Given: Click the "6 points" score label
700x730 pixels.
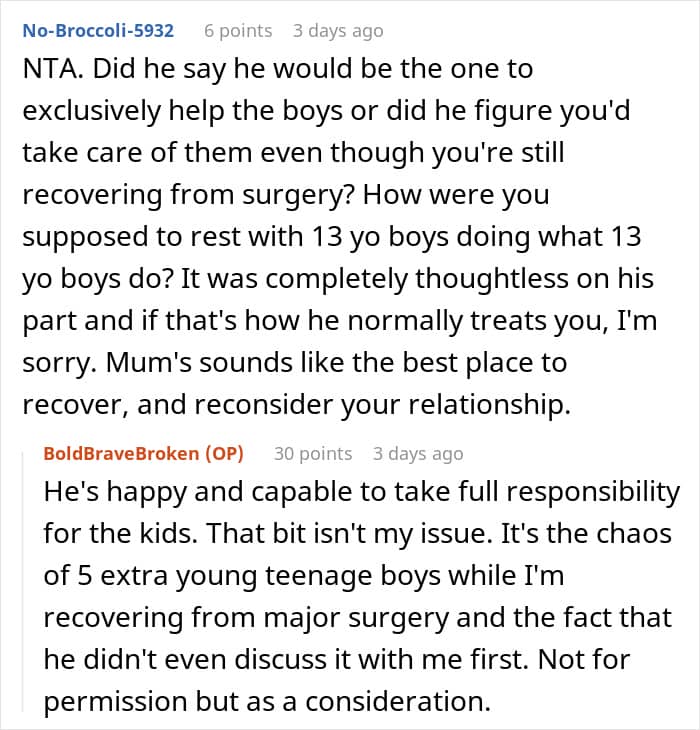Looking at the screenshot, I should 238,31.
